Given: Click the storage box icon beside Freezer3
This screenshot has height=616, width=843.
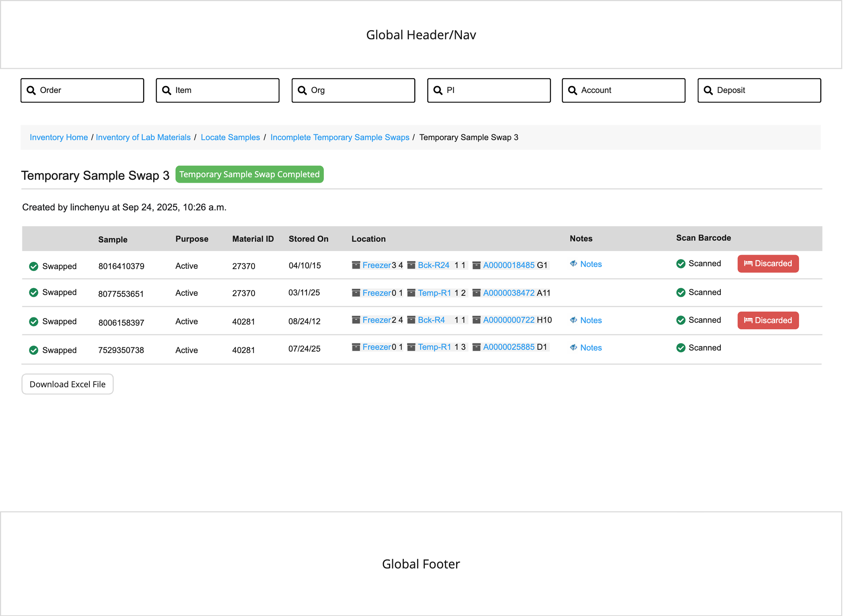Looking at the screenshot, I should click(356, 265).
